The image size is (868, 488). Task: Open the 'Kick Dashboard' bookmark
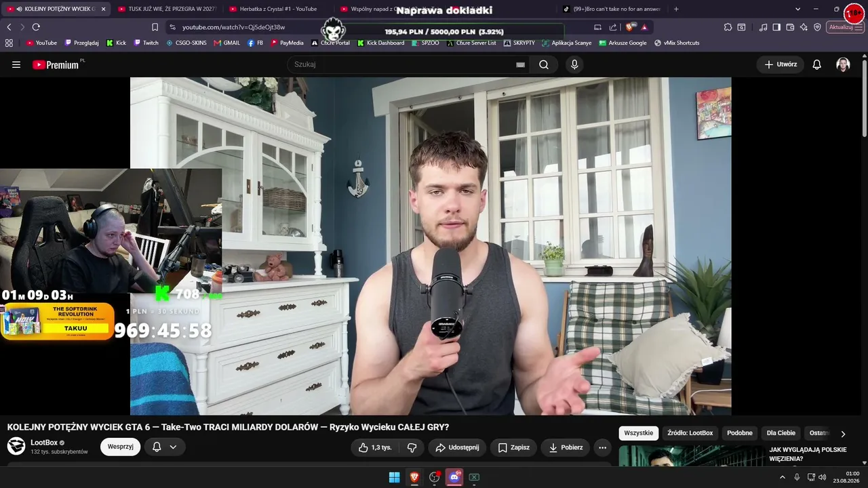pyautogui.click(x=380, y=43)
